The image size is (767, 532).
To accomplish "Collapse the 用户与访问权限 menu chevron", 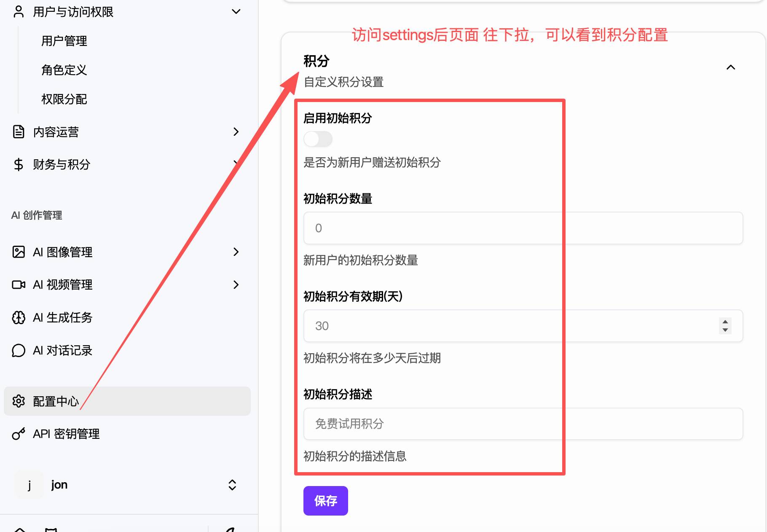I will [x=236, y=12].
